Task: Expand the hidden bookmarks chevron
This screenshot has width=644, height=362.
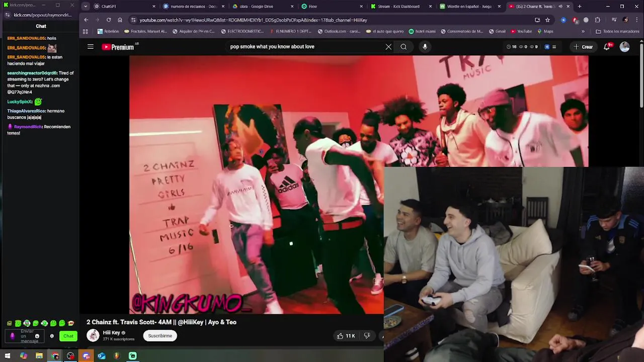Action: (583, 31)
